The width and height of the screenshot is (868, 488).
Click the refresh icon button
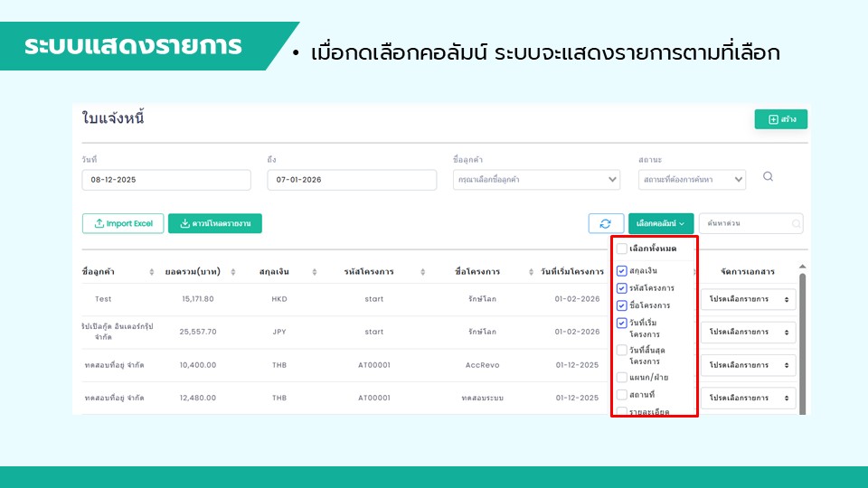[x=606, y=223]
